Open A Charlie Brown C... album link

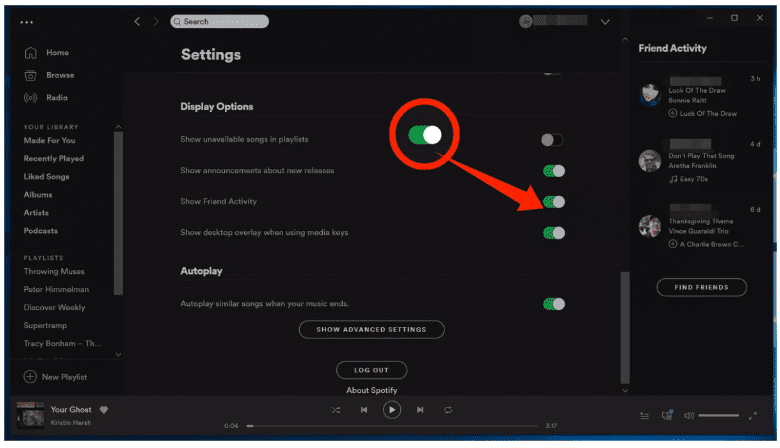tap(712, 244)
